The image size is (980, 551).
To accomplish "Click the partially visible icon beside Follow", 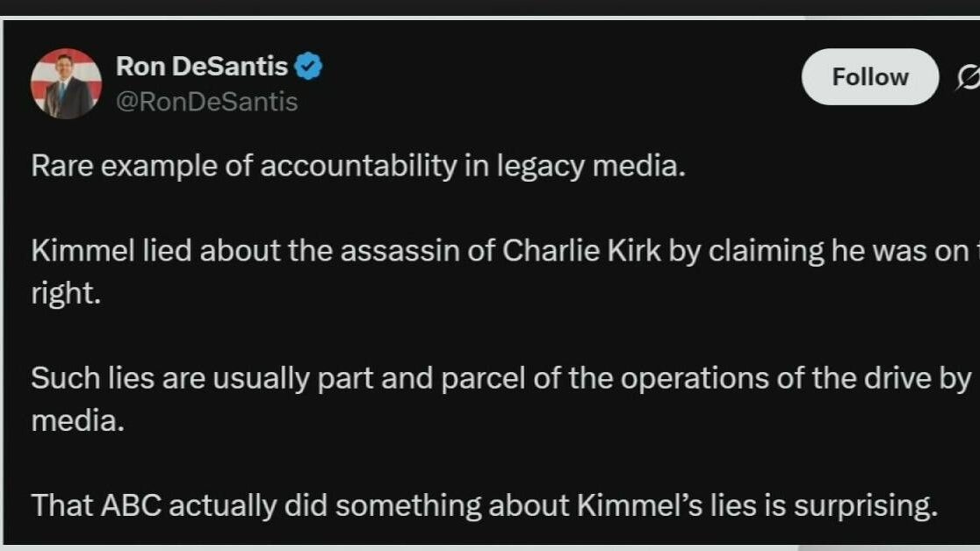I will coord(968,78).
